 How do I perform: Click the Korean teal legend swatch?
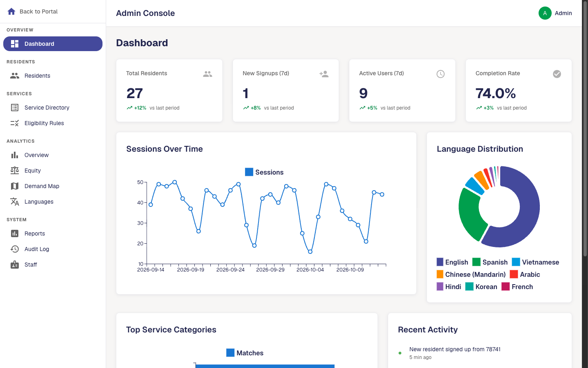(470, 287)
